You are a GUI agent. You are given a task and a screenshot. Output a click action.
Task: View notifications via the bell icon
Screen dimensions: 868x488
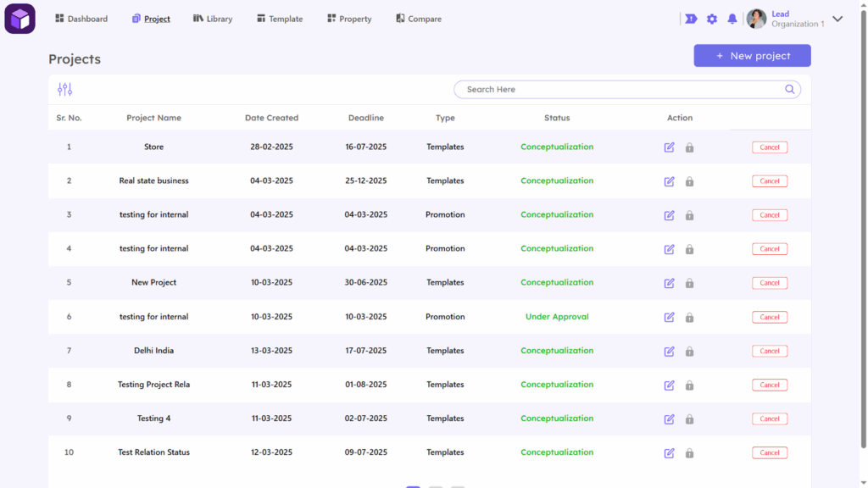pos(732,19)
